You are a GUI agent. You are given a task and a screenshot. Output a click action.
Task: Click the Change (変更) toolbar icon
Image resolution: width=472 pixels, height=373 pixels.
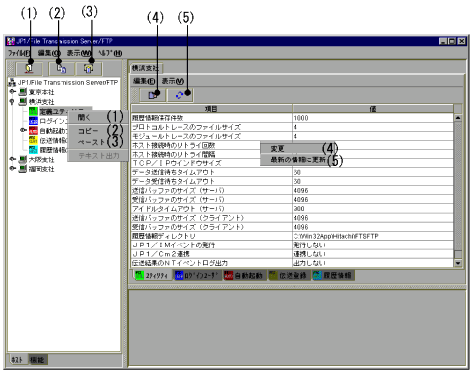pos(153,95)
